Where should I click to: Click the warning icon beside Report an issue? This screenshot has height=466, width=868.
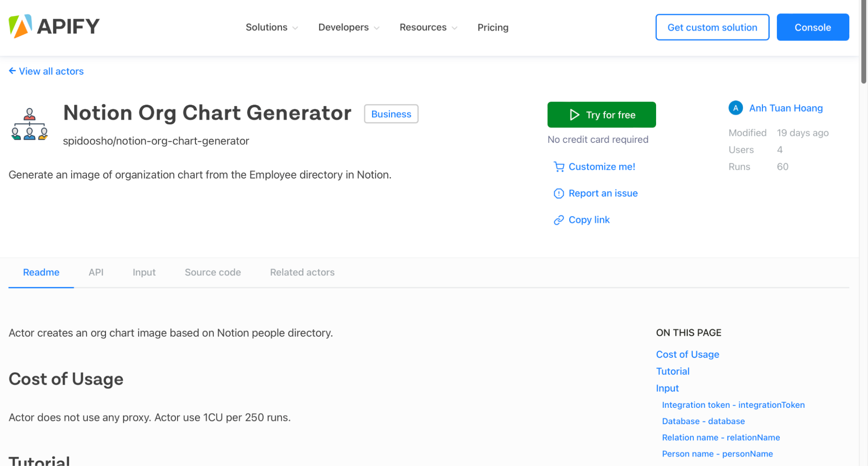(558, 193)
